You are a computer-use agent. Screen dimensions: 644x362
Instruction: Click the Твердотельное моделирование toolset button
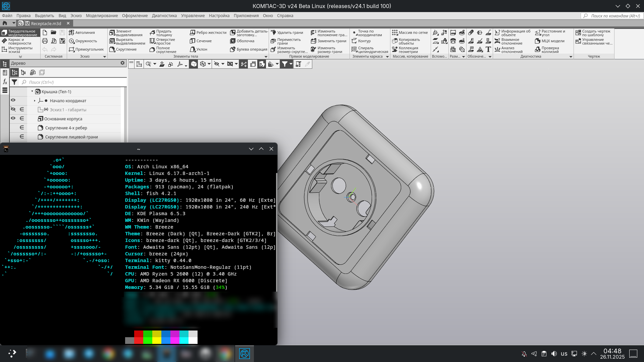(x=19, y=33)
